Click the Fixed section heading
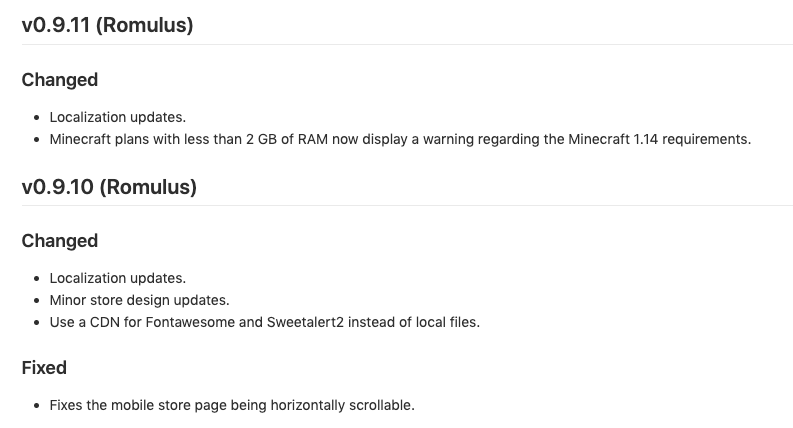This screenshot has height=428, width=793. [44, 368]
